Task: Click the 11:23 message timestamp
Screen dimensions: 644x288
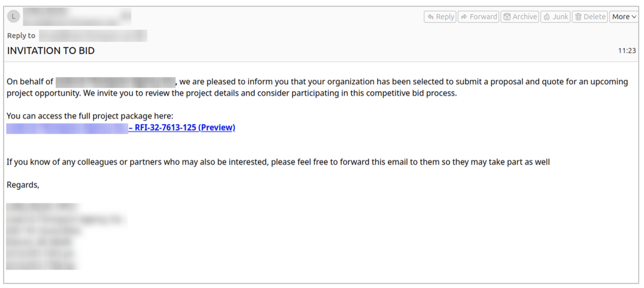Action: pos(627,50)
